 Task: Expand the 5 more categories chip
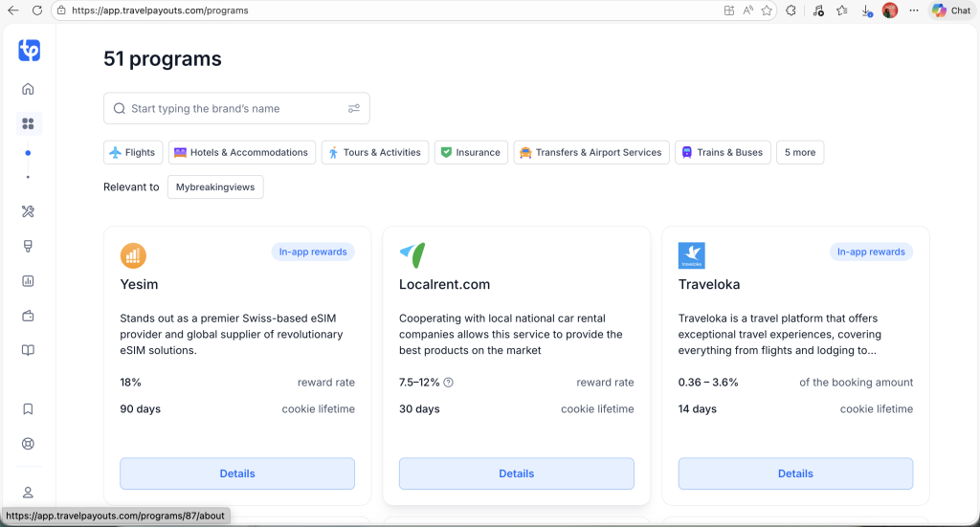click(800, 152)
